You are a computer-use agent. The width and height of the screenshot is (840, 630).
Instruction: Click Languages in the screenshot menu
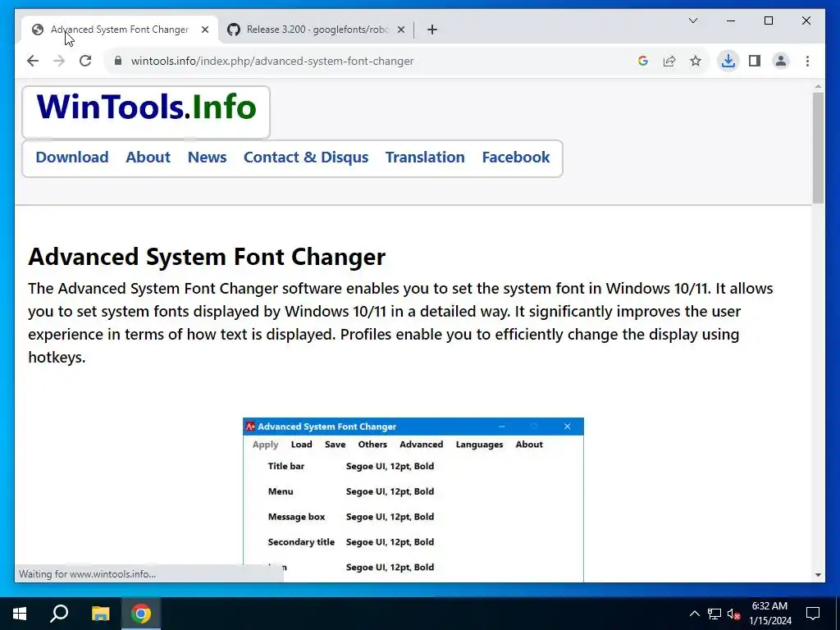point(479,445)
